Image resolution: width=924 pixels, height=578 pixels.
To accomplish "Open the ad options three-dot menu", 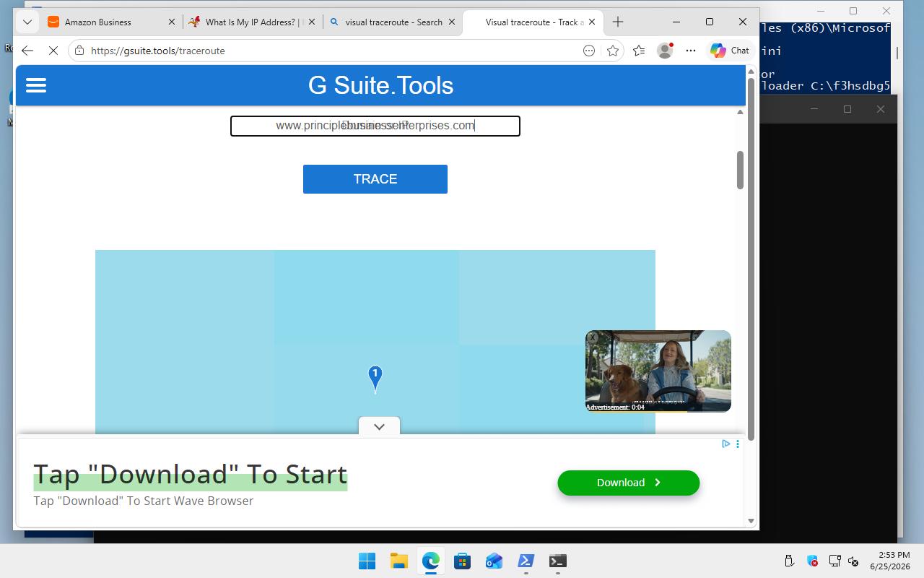I will 737,444.
